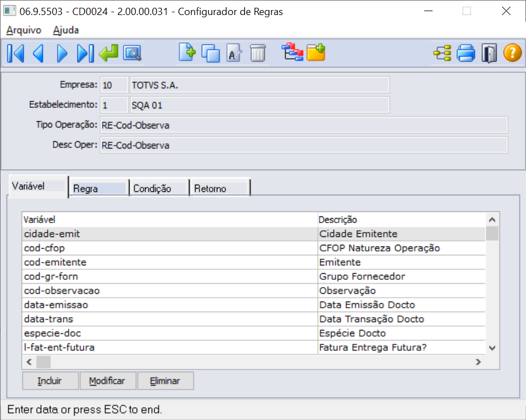Click the yellow tree structure icon
The width and height of the screenshot is (526, 420).
443,53
